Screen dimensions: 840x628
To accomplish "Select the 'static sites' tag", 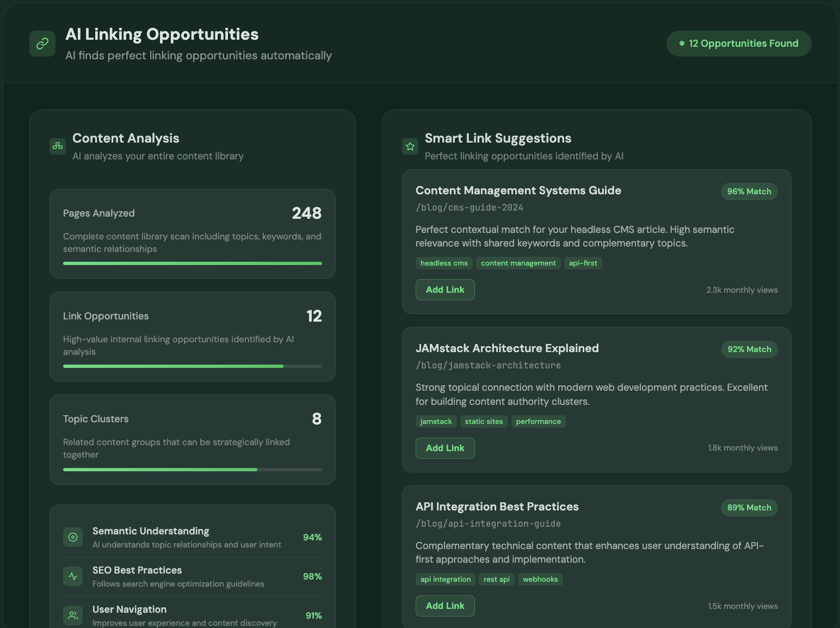I will point(484,421).
